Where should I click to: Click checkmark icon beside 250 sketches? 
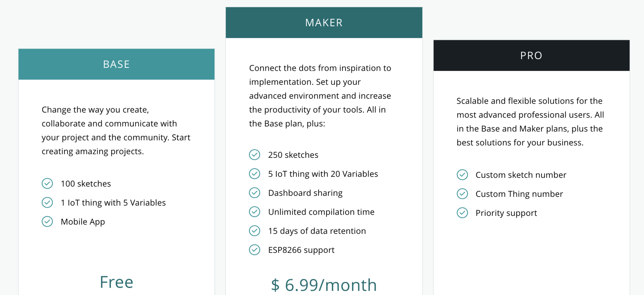(x=254, y=155)
